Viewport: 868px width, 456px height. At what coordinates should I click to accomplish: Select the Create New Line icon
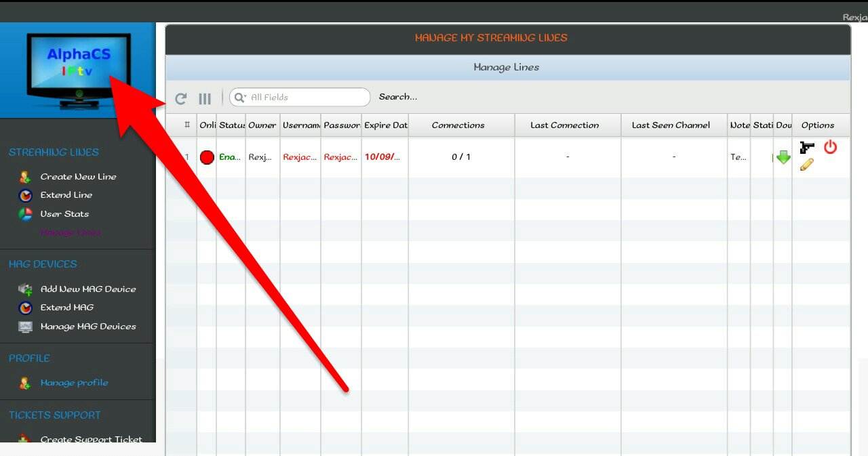pos(26,176)
